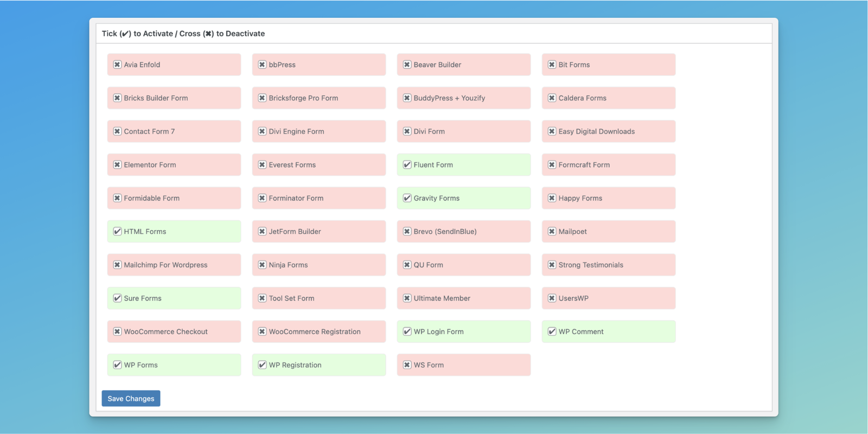
Task: Check the UsersWP checkbox
Action: click(x=552, y=298)
